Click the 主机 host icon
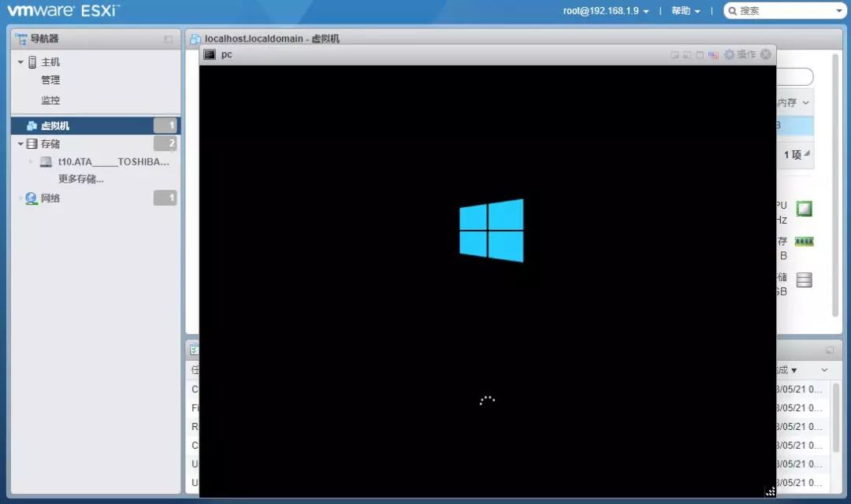The height and width of the screenshot is (504, 851). 32,62
